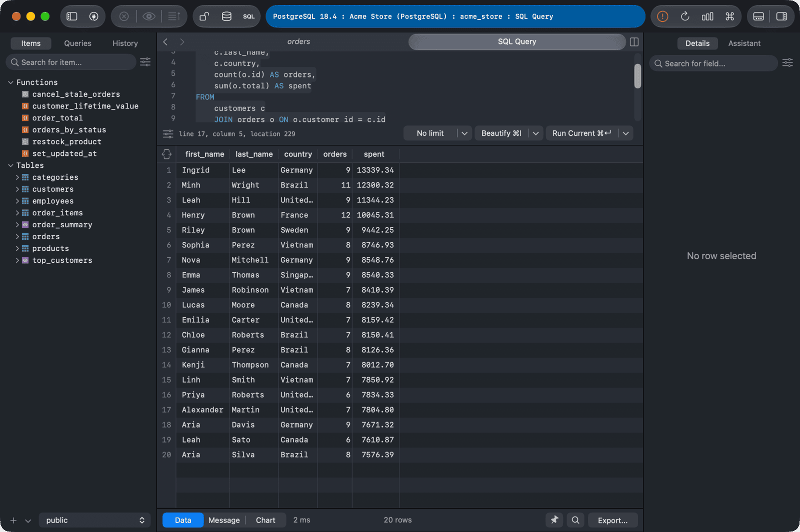Pin the query result with the pin icon
This screenshot has height=532, width=800.
(x=554, y=520)
